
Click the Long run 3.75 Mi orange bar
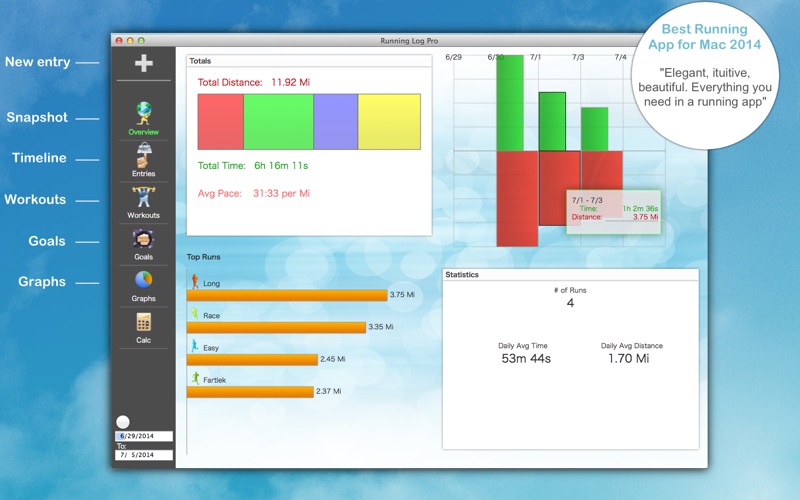point(287,295)
